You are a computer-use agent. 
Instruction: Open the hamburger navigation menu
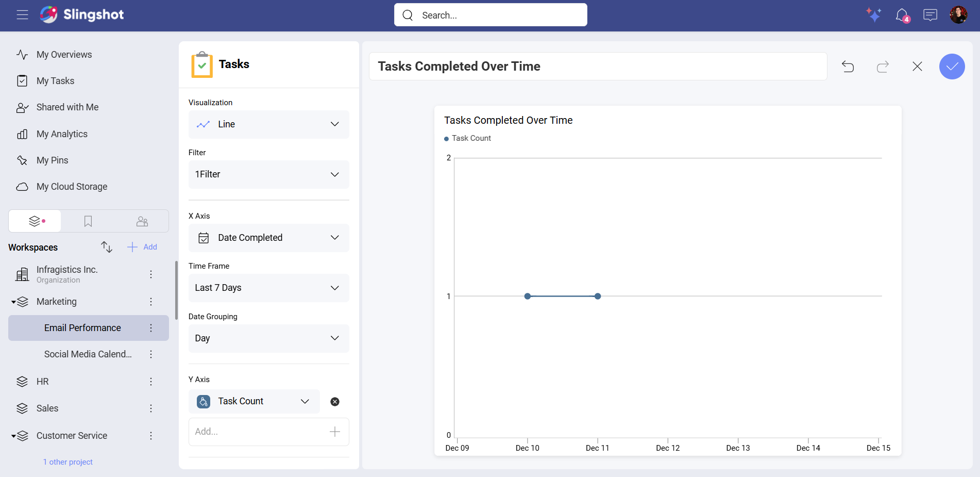point(22,15)
